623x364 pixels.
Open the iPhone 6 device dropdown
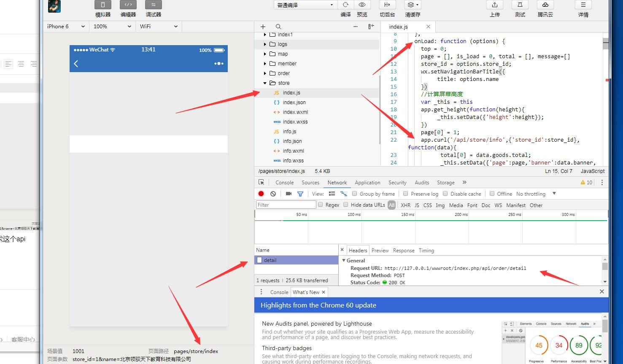click(x=66, y=26)
